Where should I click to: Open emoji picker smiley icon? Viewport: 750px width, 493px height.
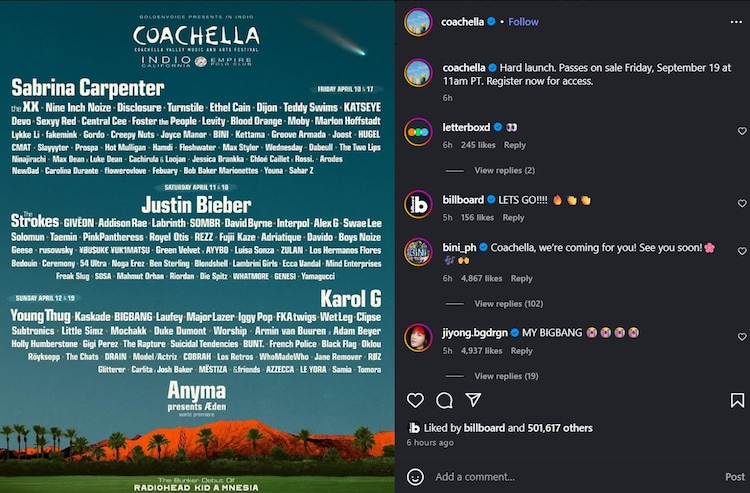[x=415, y=477]
